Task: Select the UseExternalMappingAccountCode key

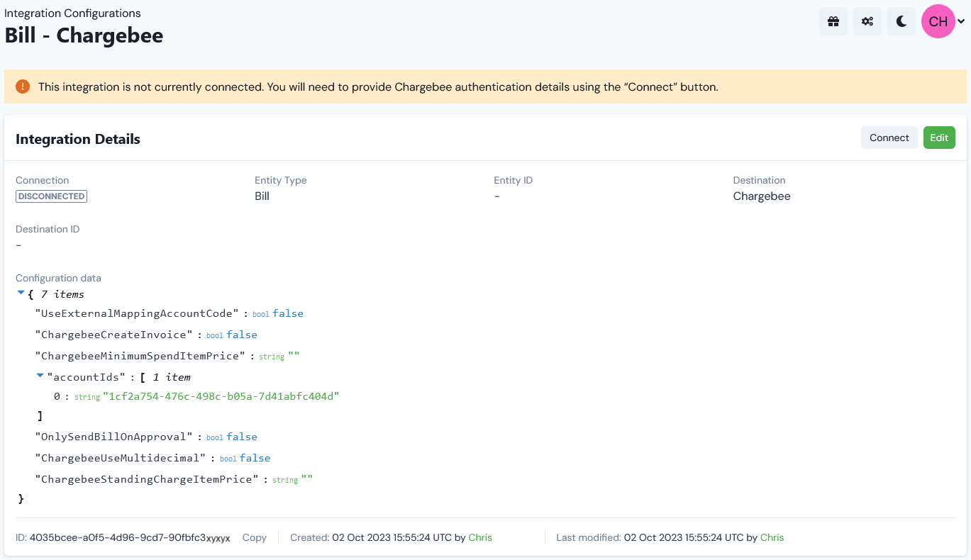Action: (137, 313)
